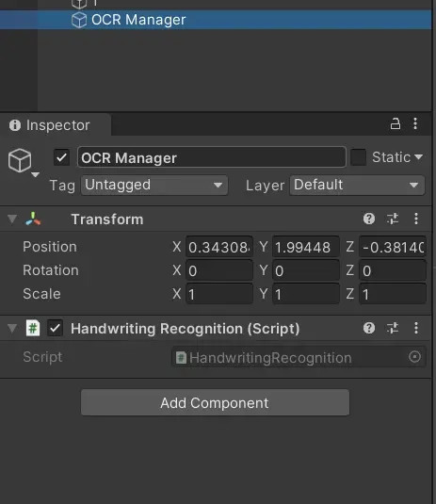This screenshot has width=436, height=504.
Task: Open Handwriting Recognition preset settings icon
Action: pos(393,328)
